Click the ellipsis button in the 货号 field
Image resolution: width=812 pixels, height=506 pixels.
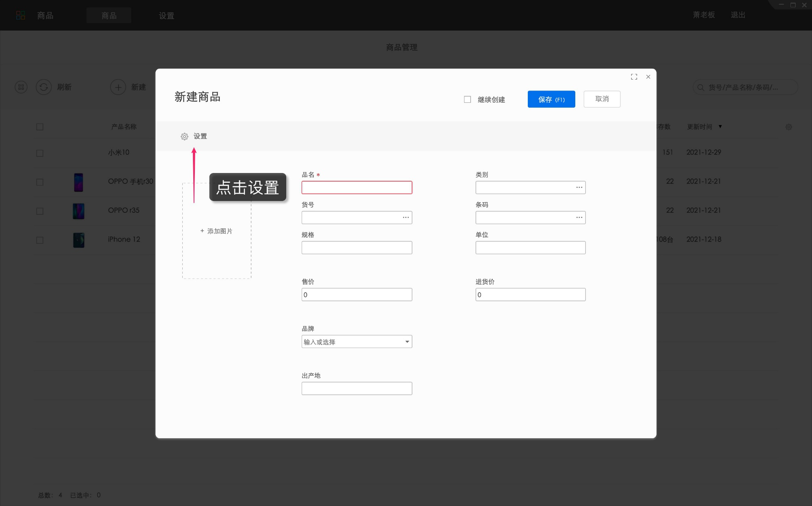[x=406, y=218]
